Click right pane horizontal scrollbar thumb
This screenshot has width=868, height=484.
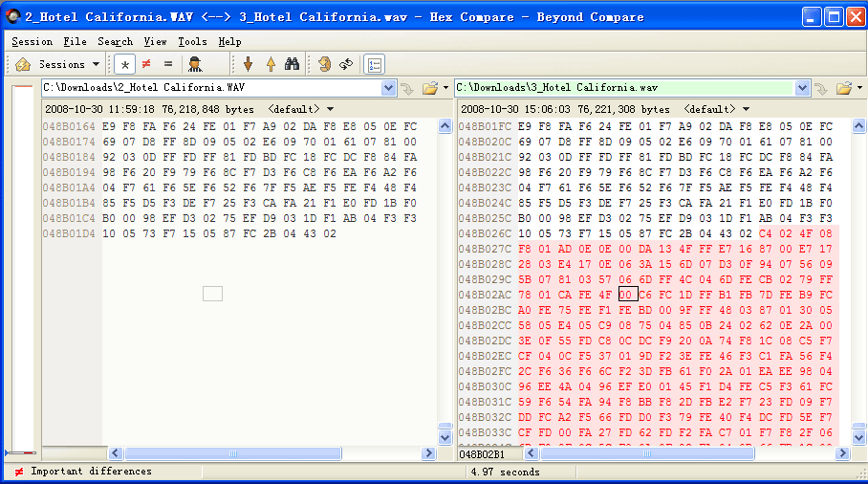point(647,453)
